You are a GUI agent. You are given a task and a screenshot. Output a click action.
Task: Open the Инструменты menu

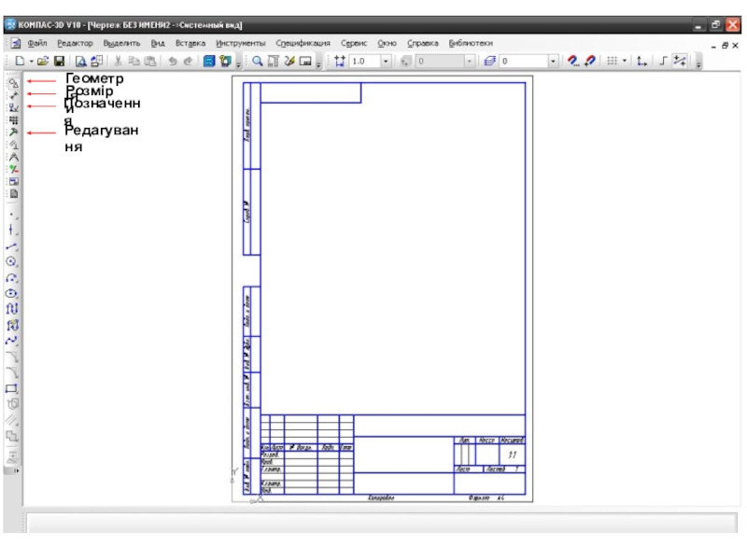[x=240, y=44]
